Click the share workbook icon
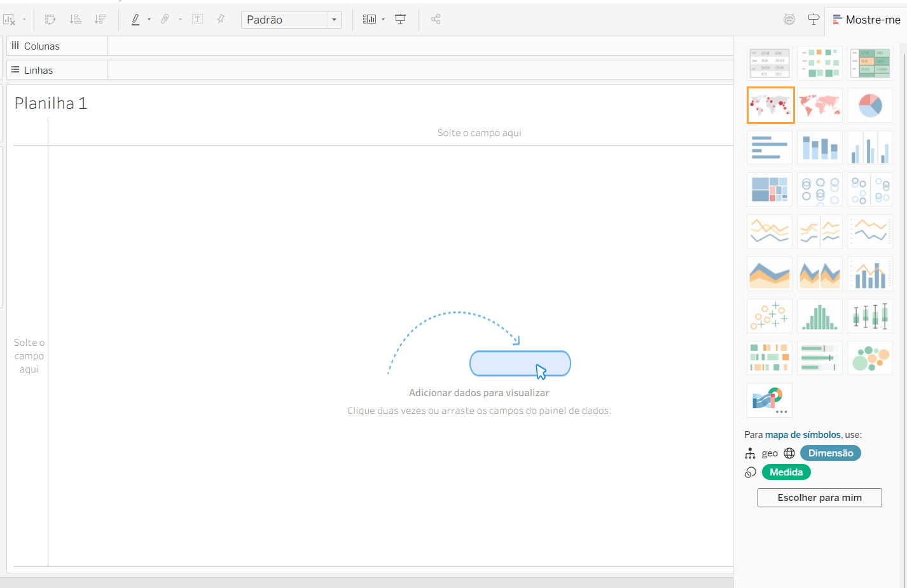 [436, 20]
